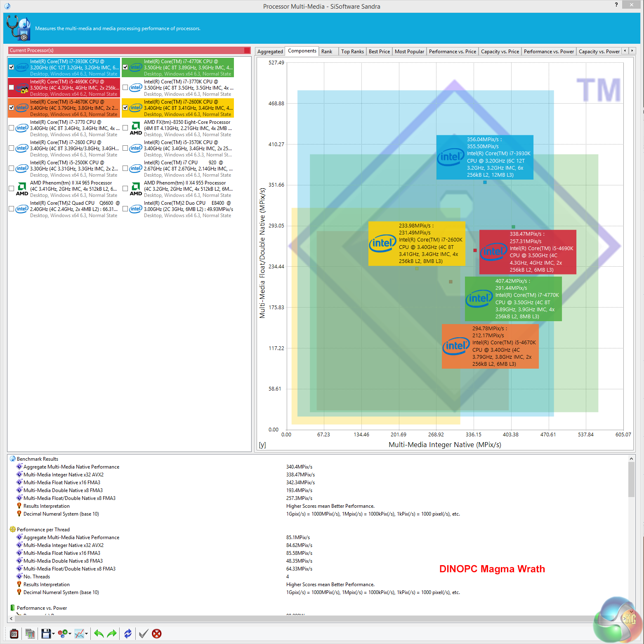Open the save icon dropdown arrow
644x644 pixels.
click(53, 634)
